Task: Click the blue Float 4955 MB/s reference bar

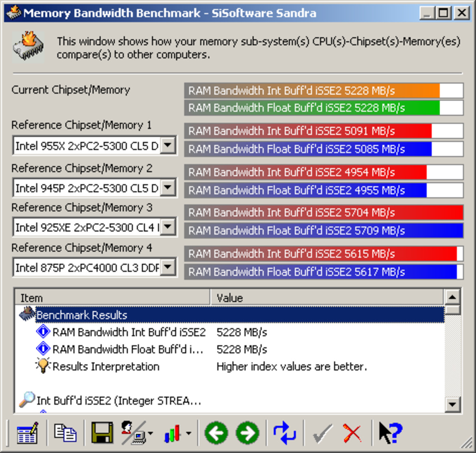Action: 323,190
